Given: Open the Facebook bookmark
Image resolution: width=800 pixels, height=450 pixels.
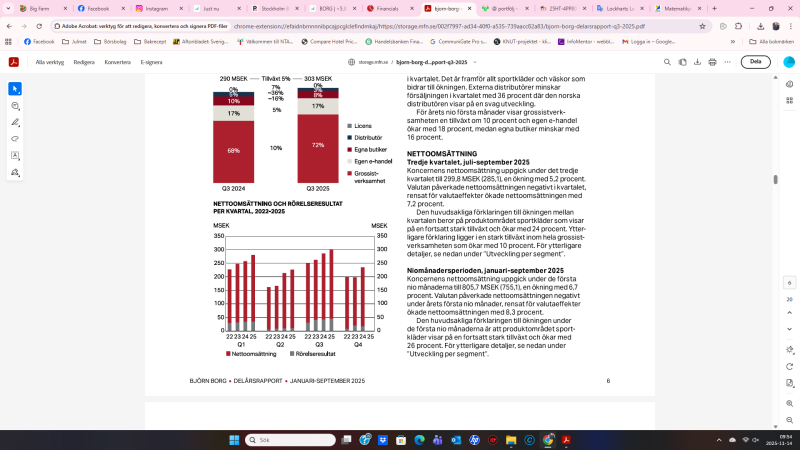Looking at the screenshot, I should coord(39,42).
